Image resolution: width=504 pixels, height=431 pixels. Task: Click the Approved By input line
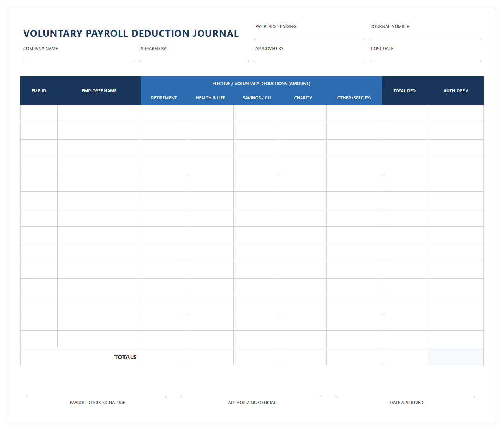pyautogui.click(x=310, y=57)
